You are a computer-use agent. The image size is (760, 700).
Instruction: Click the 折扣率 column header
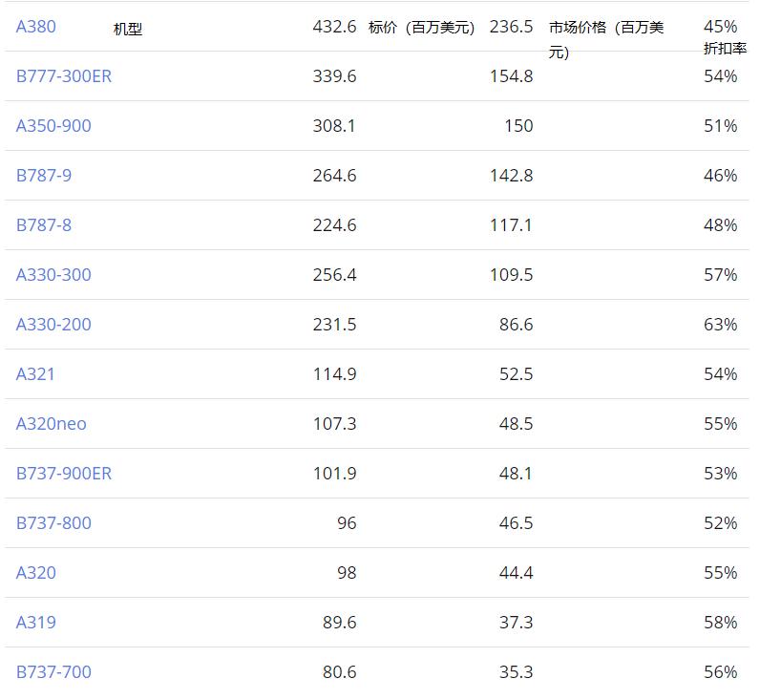725,49
